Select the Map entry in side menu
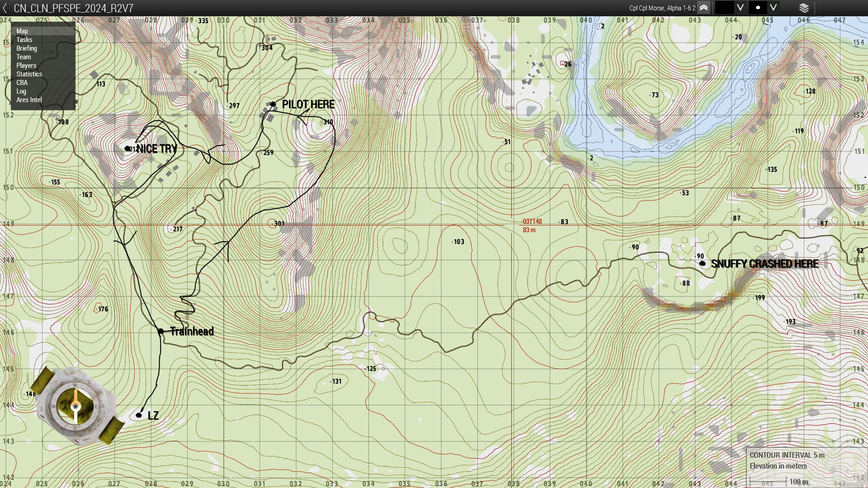 [22, 31]
